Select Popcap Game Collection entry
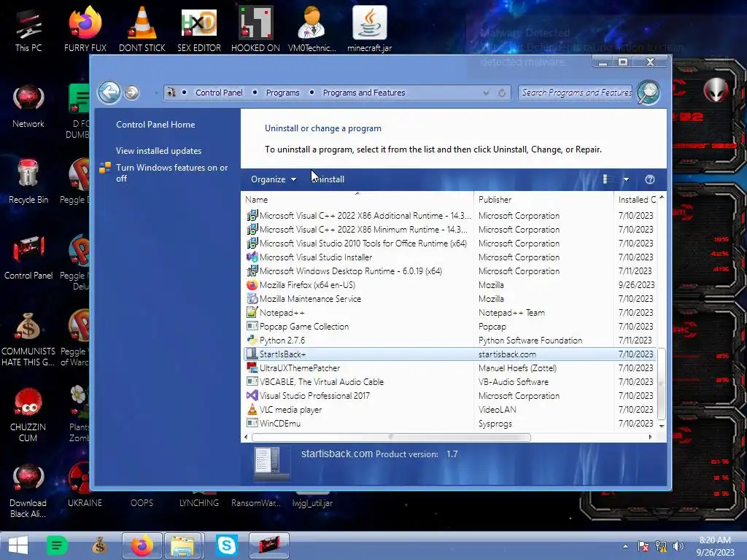The image size is (747, 560). coord(449,327)
